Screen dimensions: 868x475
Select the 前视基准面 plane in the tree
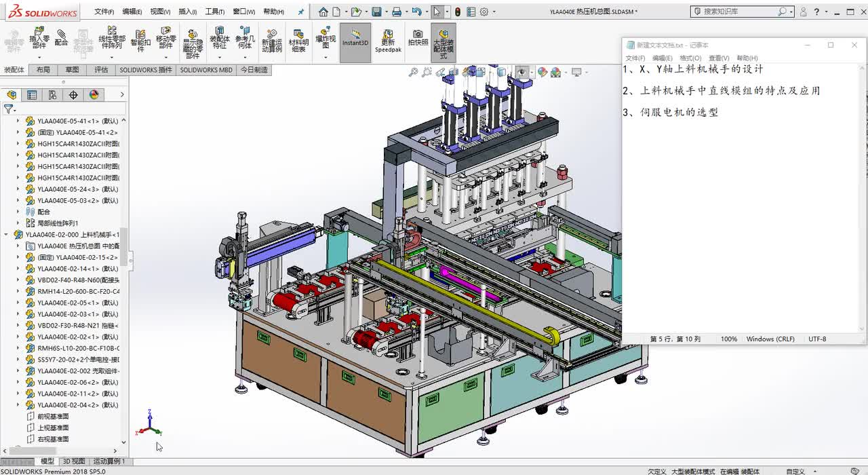(x=53, y=417)
